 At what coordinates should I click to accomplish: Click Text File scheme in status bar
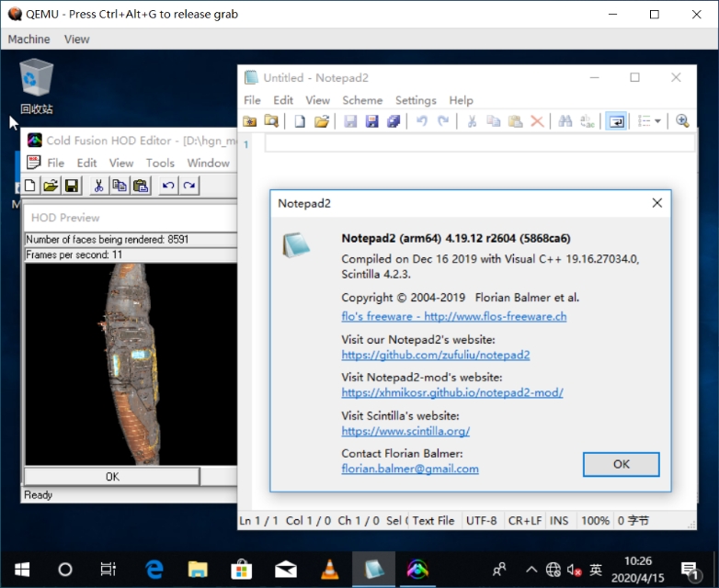[x=433, y=521]
